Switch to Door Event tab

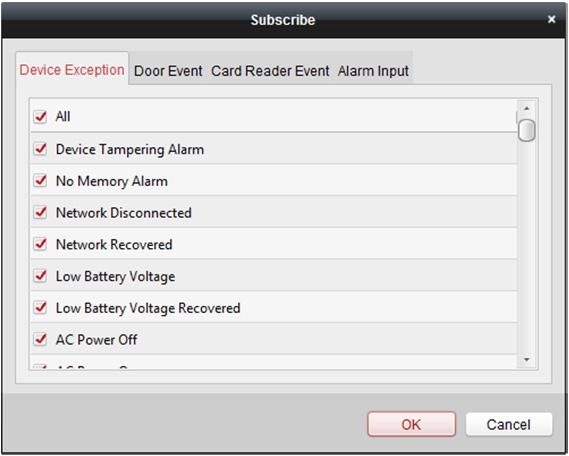168,71
